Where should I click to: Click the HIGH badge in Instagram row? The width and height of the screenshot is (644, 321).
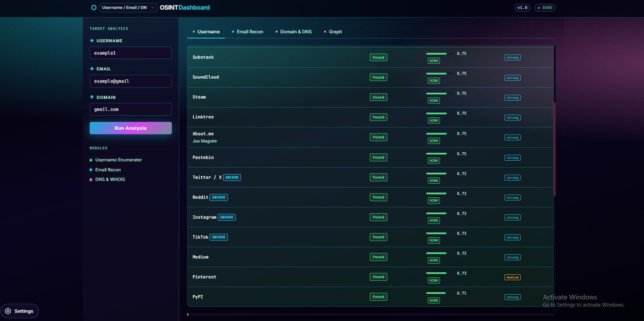434,221
